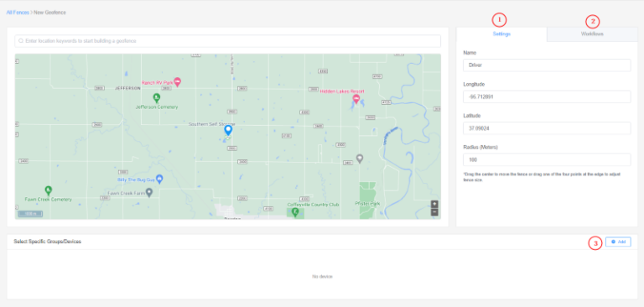Zoom out on the map
The image size is (644, 307).
point(434,212)
